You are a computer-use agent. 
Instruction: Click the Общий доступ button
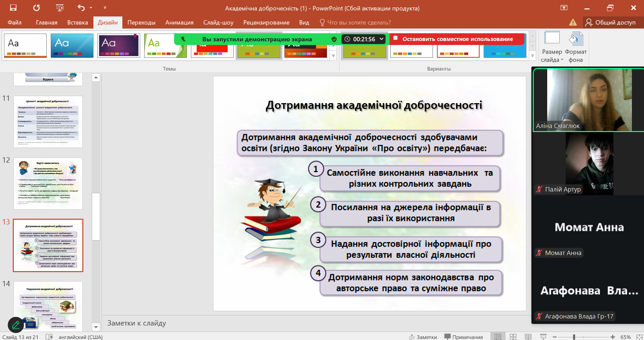pos(610,23)
